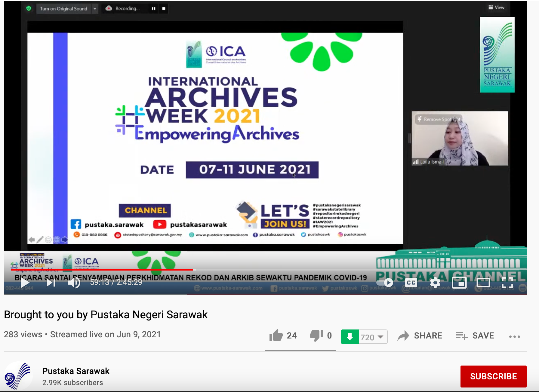This screenshot has height=392, width=539.
Task: Mute the video volume
Action: (x=74, y=283)
